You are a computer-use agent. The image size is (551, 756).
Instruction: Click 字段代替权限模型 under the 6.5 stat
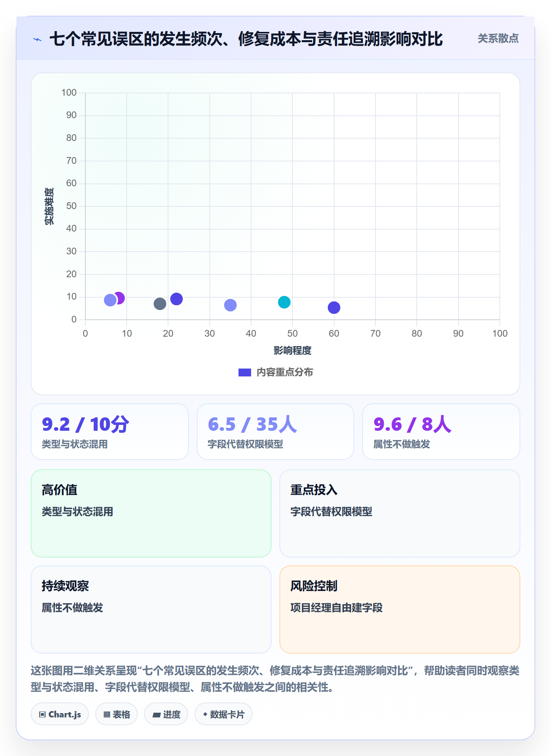(x=245, y=445)
